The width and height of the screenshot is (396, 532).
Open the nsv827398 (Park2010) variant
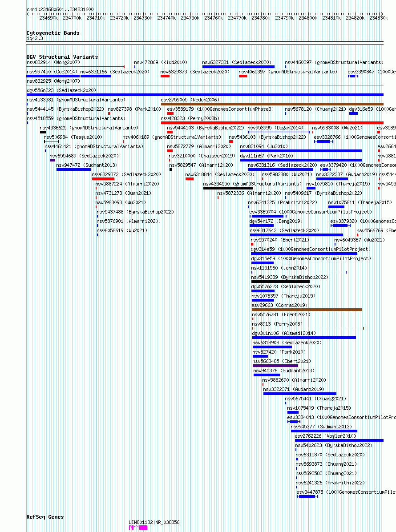coord(134,109)
